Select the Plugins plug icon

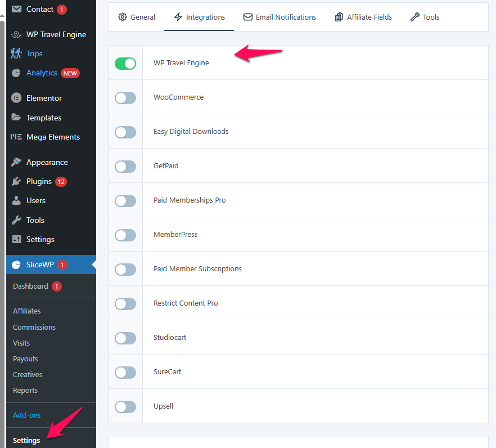click(x=16, y=181)
